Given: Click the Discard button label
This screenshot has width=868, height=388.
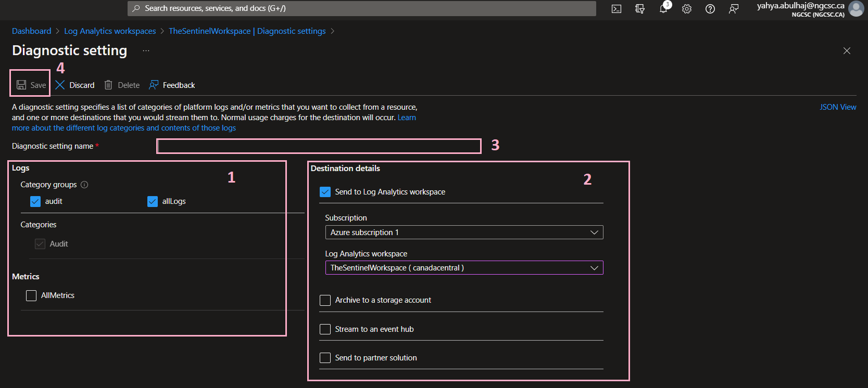Looking at the screenshot, I should click(82, 85).
